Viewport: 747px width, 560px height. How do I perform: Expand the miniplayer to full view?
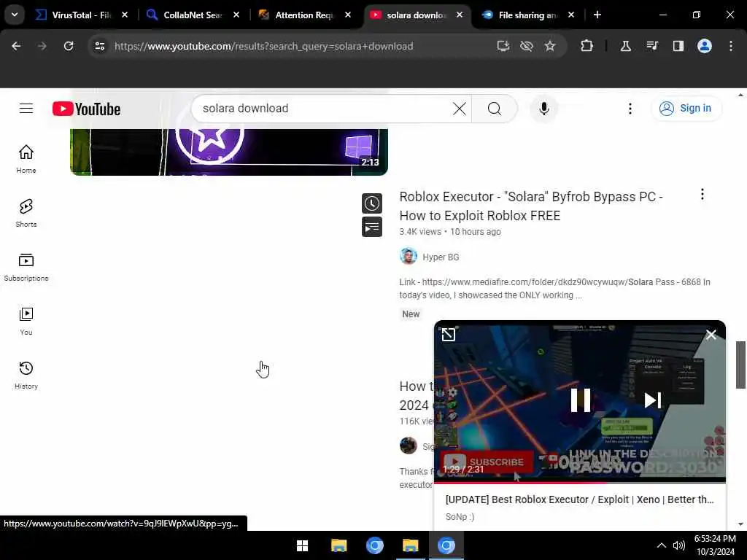449,334
